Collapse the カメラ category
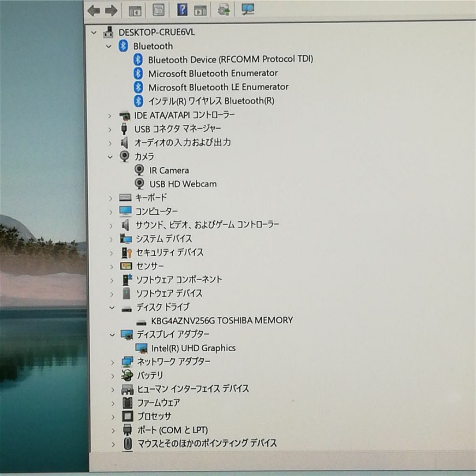The image size is (476, 476). [x=110, y=157]
